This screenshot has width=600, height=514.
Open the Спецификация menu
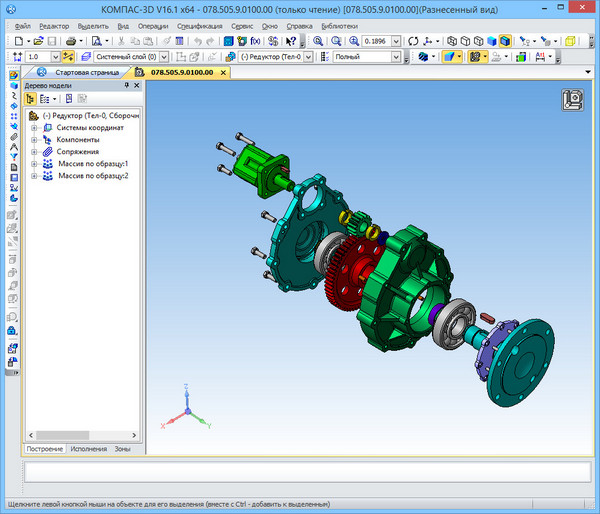point(200,25)
